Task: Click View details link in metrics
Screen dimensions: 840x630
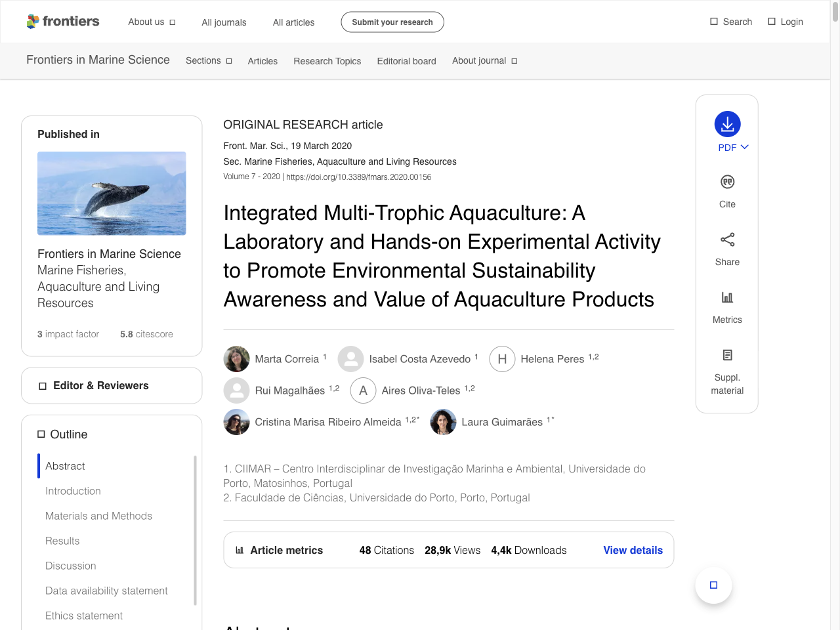Action: point(633,550)
